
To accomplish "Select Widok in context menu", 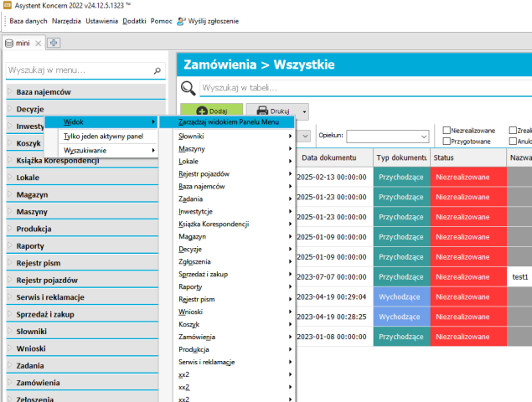I will click(x=101, y=121).
